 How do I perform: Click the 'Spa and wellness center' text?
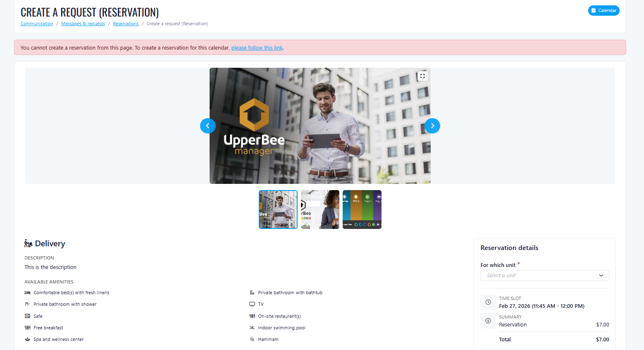[x=59, y=339]
